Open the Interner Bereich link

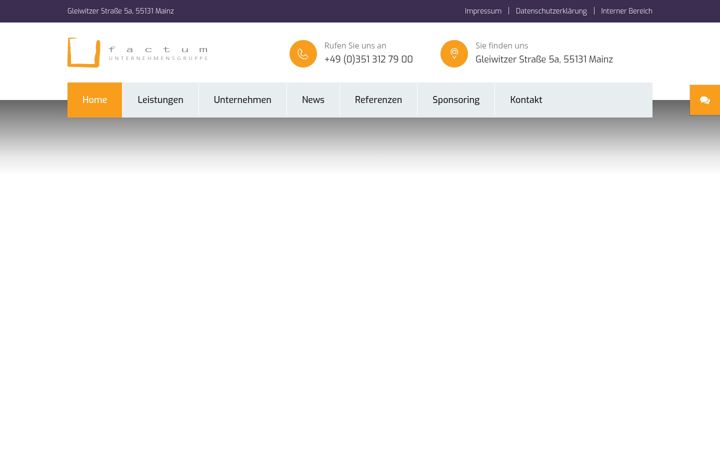click(626, 11)
